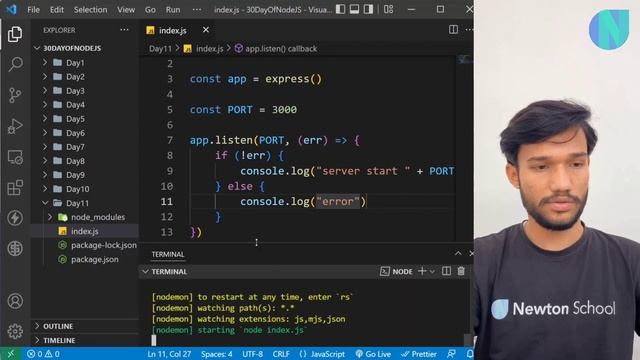Open the Extensions view
Image resolution: width=640 pixels, height=360 pixels.
[x=15, y=188]
